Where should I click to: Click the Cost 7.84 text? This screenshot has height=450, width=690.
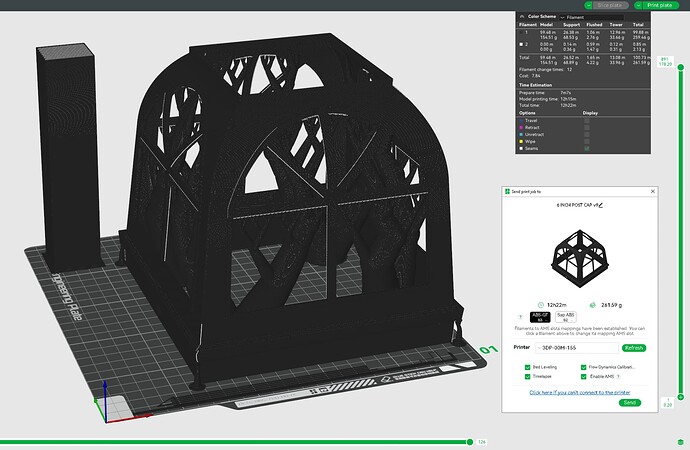click(x=529, y=76)
